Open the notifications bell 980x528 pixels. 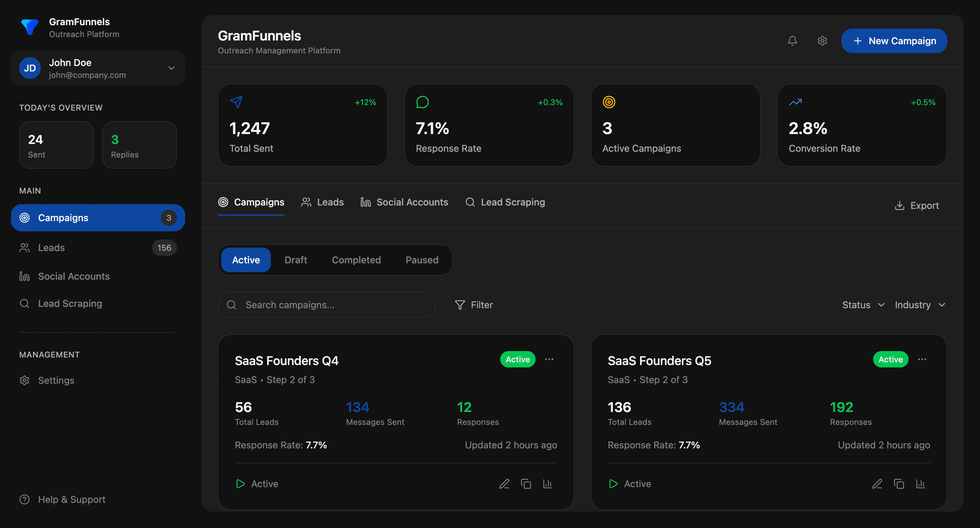tap(793, 41)
